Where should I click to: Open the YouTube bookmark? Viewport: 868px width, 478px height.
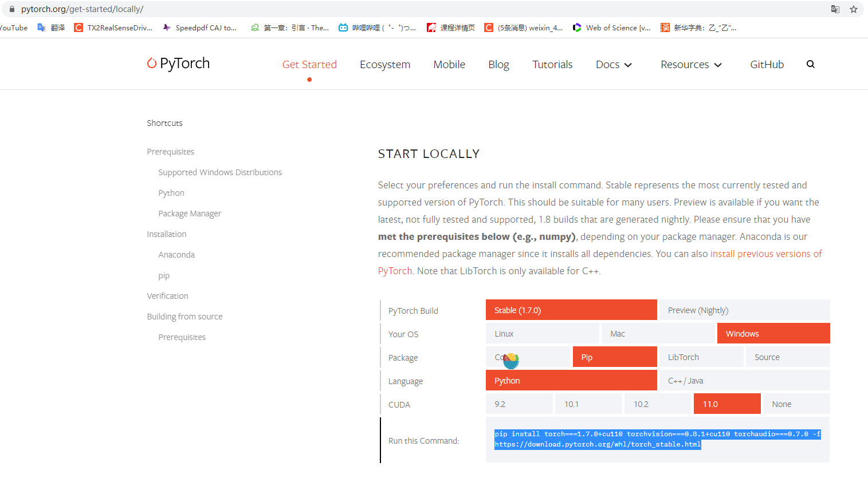(14, 27)
